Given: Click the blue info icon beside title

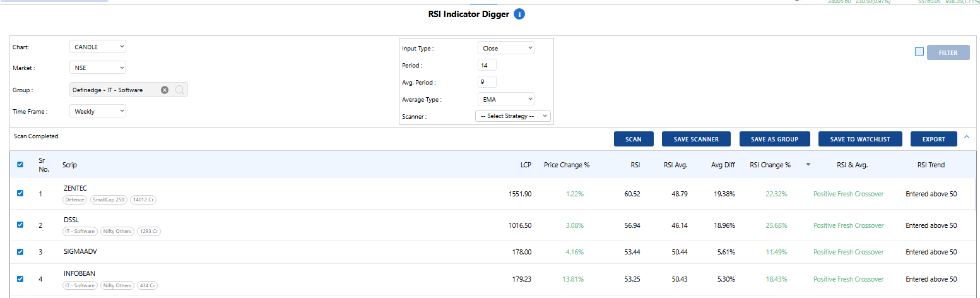Looking at the screenshot, I should 519,14.
